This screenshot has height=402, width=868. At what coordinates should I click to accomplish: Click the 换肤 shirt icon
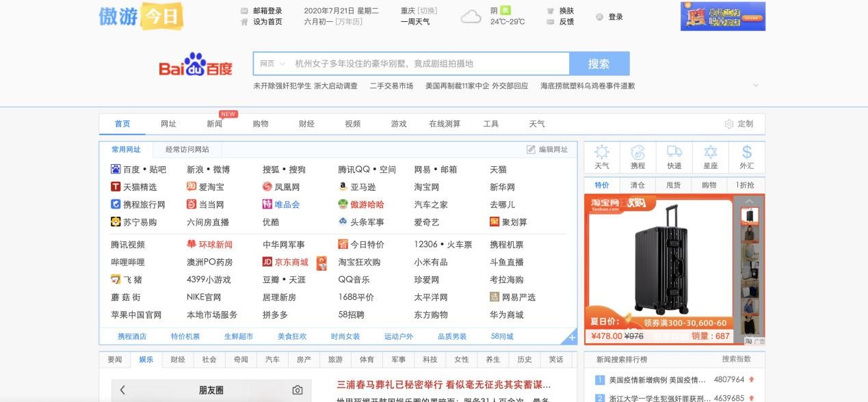(x=551, y=11)
